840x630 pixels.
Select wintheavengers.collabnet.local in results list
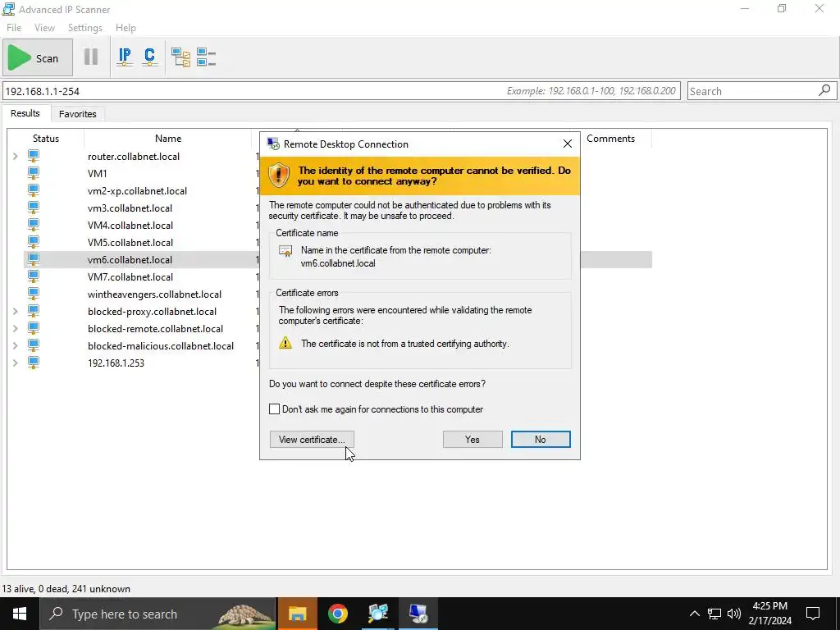click(154, 294)
